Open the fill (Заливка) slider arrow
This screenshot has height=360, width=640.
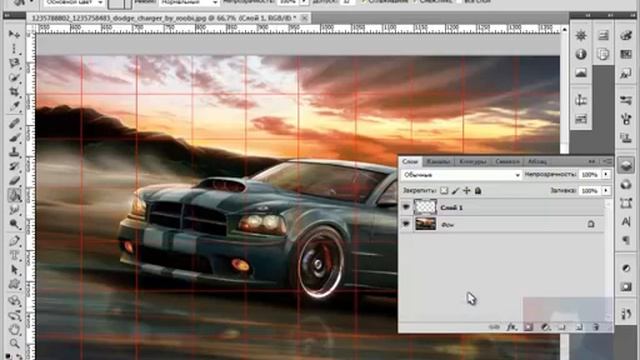pyautogui.click(x=606, y=191)
